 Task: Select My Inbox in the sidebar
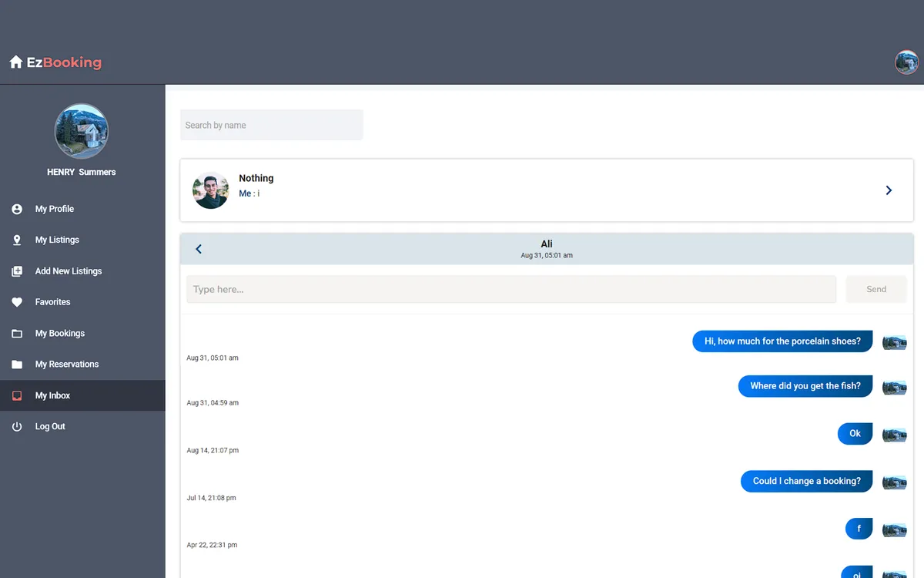click(x=82, y=395)
